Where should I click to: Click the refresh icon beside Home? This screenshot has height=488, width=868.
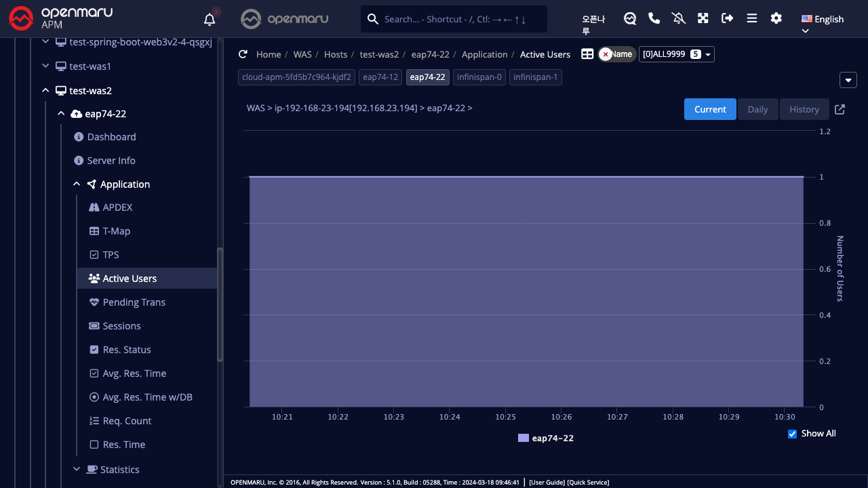click(x=243, y=54)
